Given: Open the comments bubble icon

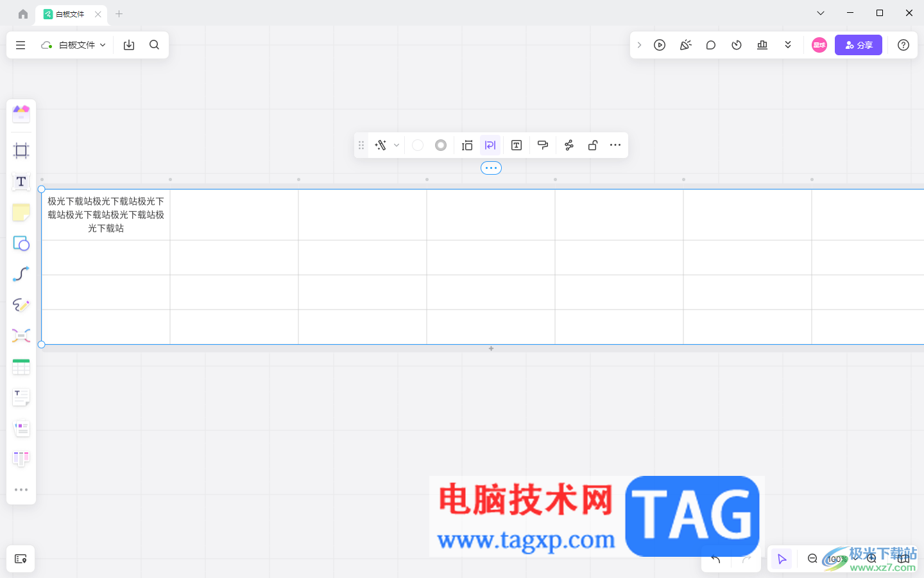Looking at the screenshot, I should tap(711, 45).
